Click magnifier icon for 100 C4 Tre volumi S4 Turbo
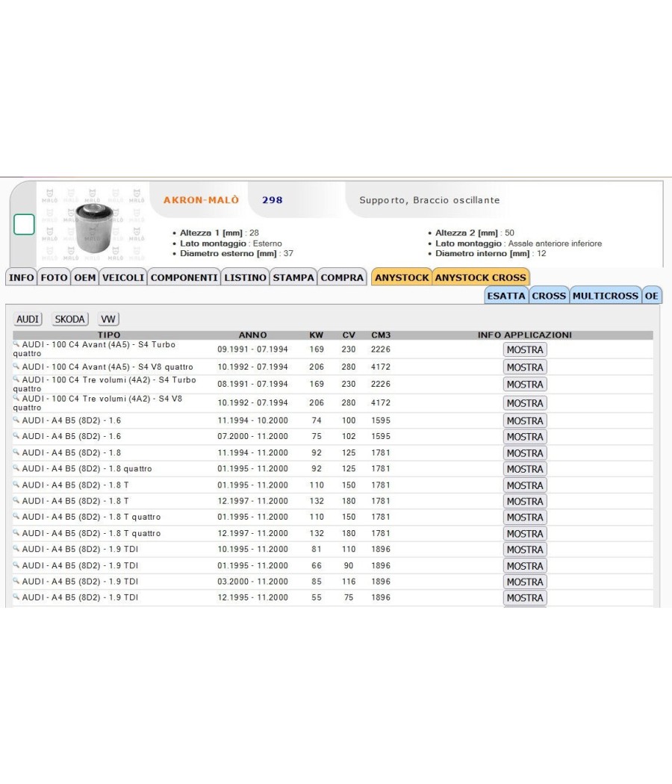Screen dimensions: 672x784 click(x=16, y=379)
